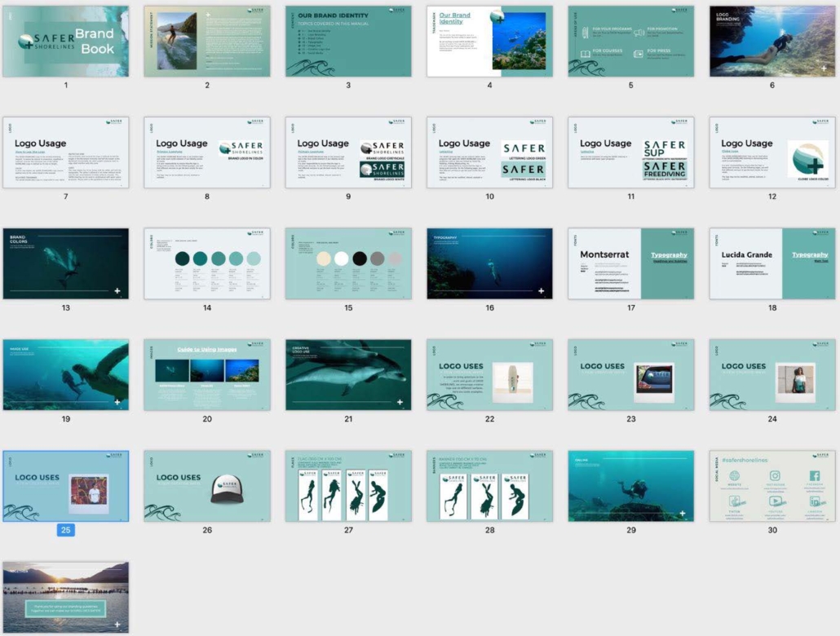Select slide 8 brand logo in color
Screen dimensions: 840x636
(x=207, y=152)
